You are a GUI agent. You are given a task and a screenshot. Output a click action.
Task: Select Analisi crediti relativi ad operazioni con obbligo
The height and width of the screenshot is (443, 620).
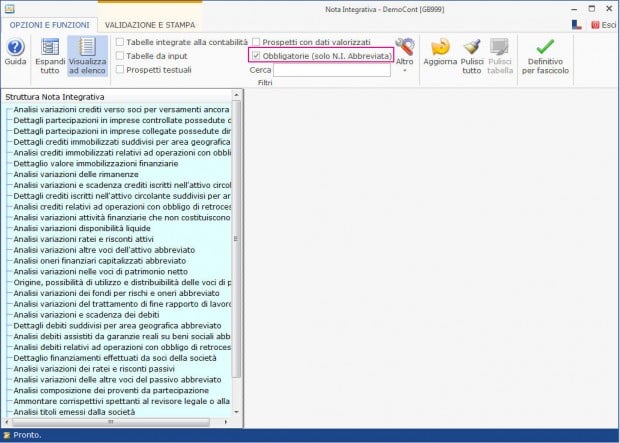[x=122, y=207]
